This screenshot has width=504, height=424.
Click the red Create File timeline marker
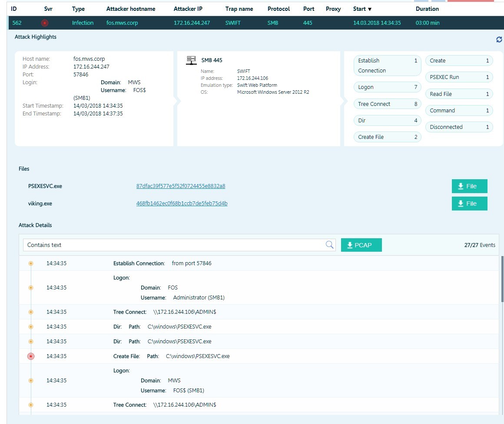[x=31, y=356]
